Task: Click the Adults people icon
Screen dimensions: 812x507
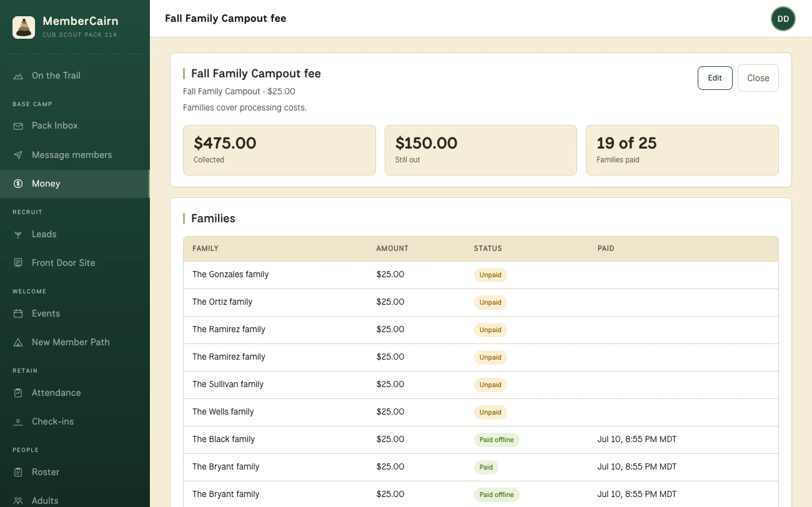Action: click(x=18, y=501)
